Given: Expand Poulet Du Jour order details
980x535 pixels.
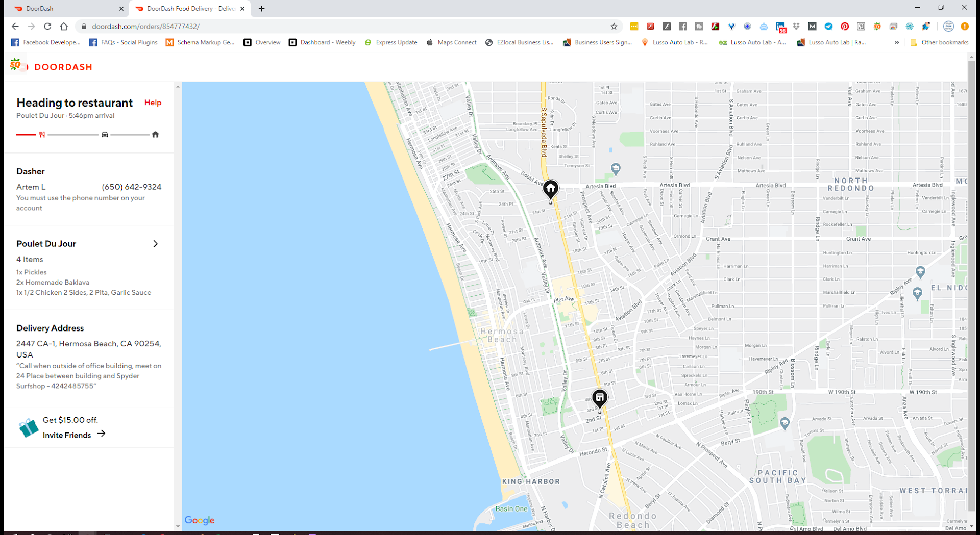Looking at the screenshot, I should [156, 244].
